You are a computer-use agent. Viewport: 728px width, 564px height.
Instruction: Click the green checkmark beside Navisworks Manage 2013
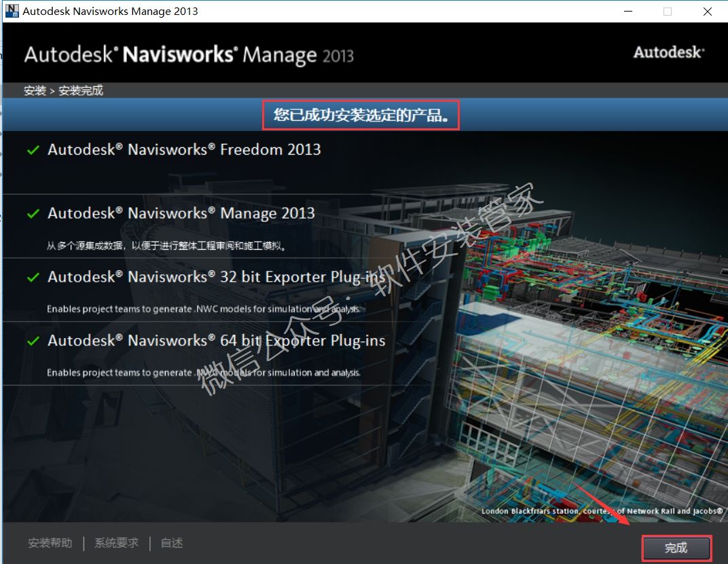[33, 214]
